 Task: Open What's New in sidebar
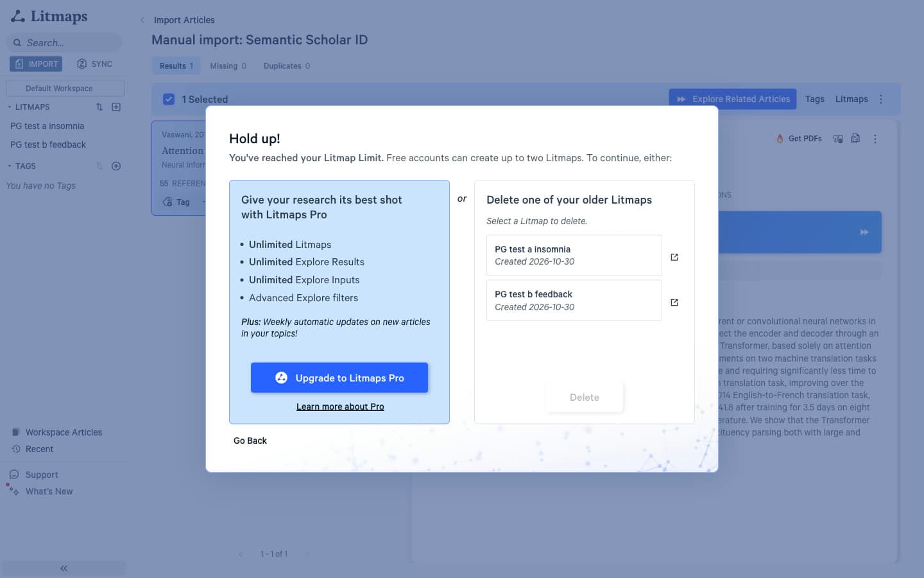pyautogui.click(x=49, y=491)
